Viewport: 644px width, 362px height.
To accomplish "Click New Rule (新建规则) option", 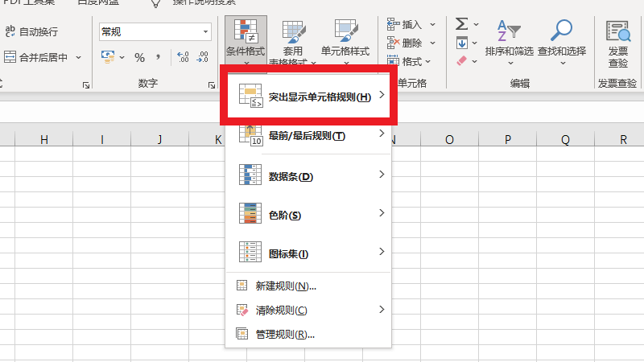I will (x=284, y=286).
